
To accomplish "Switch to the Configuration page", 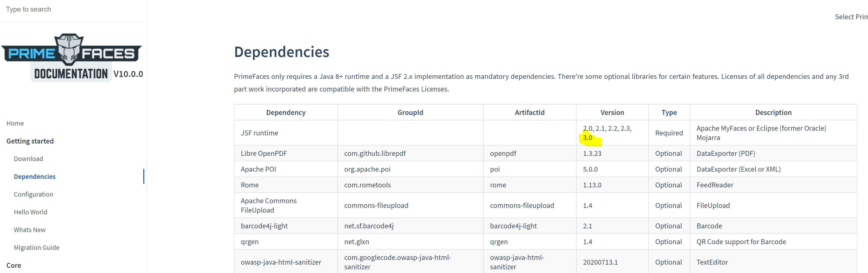I will (x=33, y=194).
